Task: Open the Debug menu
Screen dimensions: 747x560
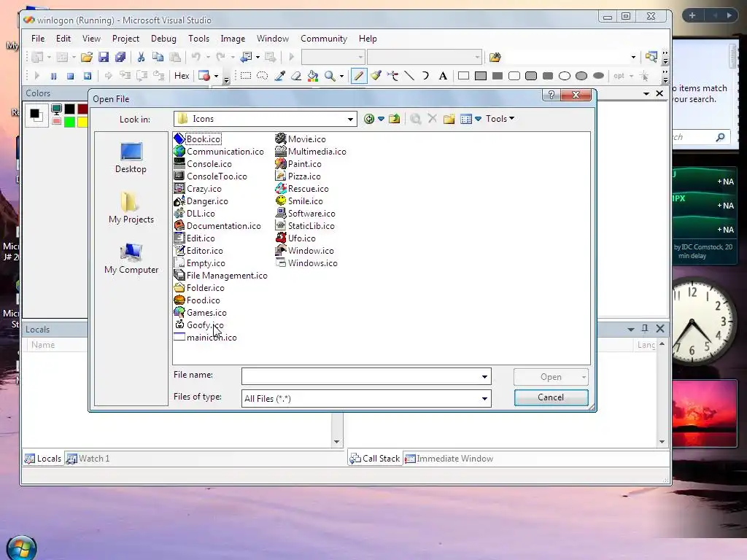Action: 163,39
